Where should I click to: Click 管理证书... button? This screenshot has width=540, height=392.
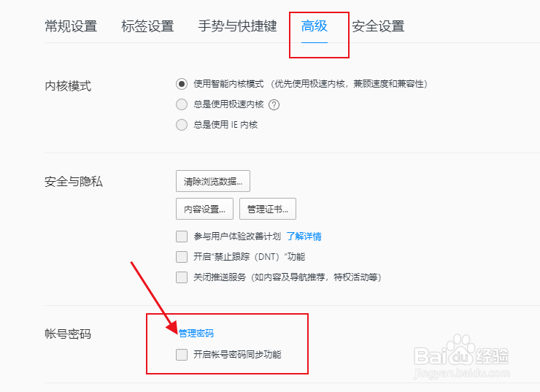tap(268, 209)
